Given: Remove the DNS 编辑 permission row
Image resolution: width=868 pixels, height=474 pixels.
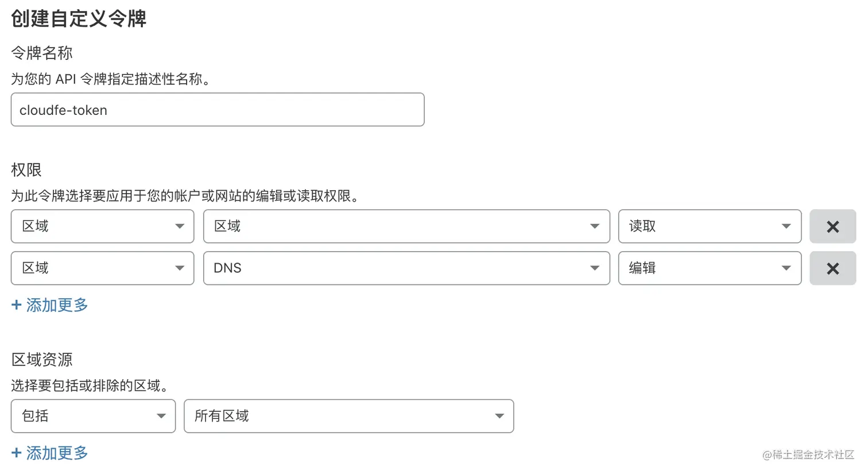Looking at the screenshot, I should pyautogui.click(x=832, y=268).
